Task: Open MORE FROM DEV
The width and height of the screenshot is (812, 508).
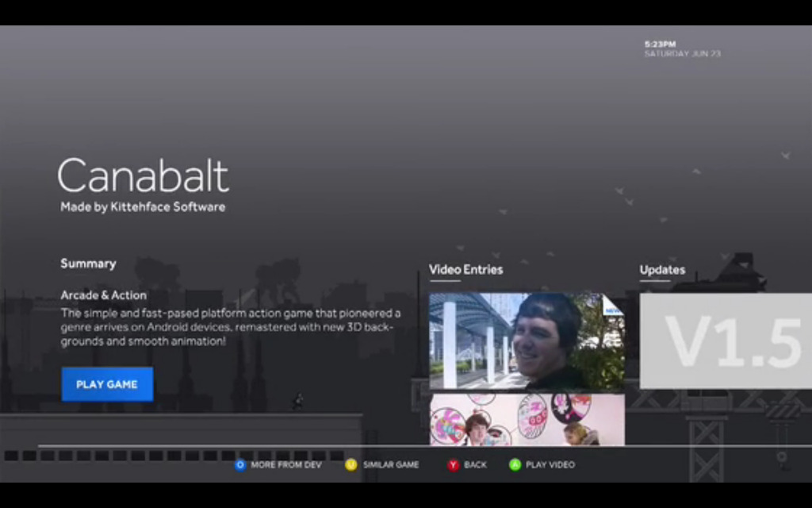Action: pos(285,465)
